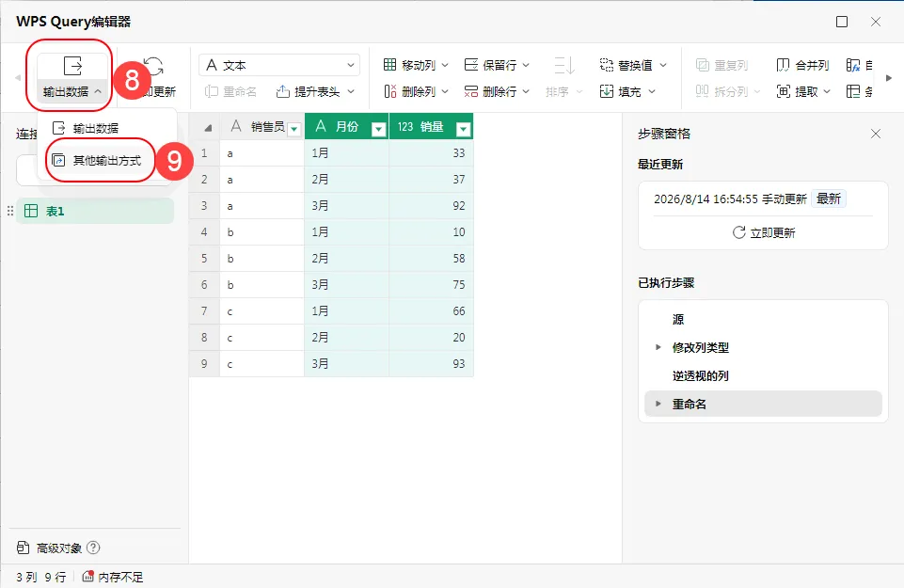Click row number 5 header
This screenshot has height=588, width=904.
pos(204,259)
